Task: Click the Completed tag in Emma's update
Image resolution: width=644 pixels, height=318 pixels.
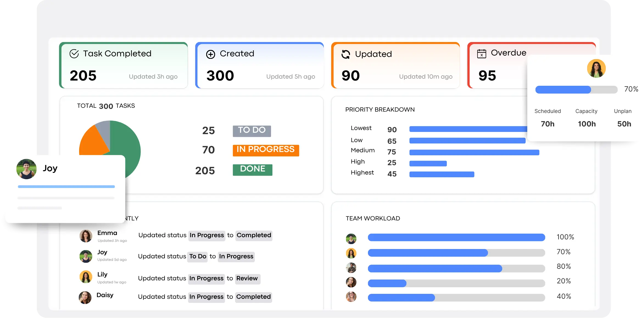Action: (254, 236)
